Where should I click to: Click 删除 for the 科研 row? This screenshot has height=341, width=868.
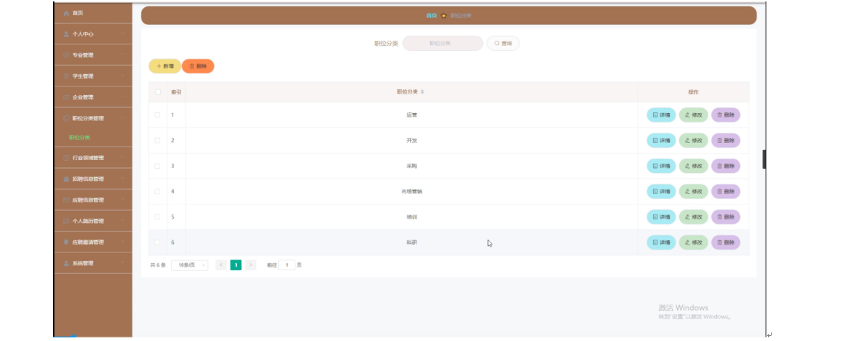[726, 242]
